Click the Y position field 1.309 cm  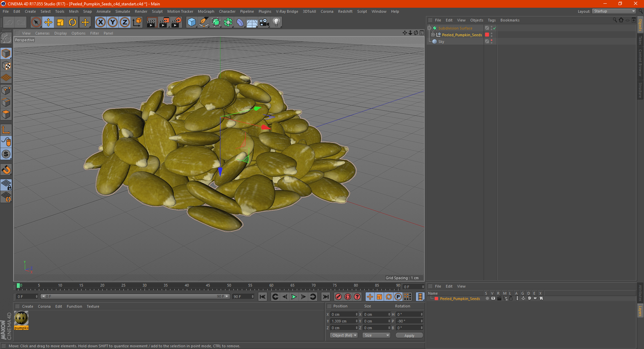point(344,321)
